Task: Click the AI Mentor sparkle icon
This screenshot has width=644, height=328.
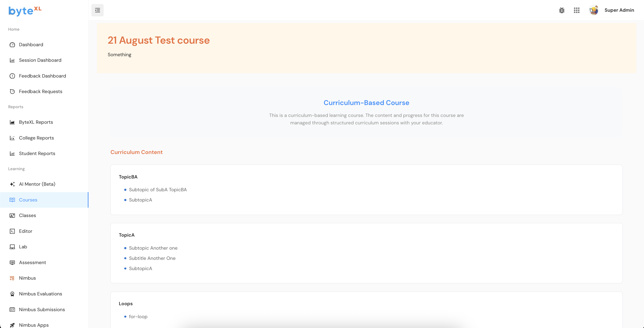Action: click(x=12, y=184)
